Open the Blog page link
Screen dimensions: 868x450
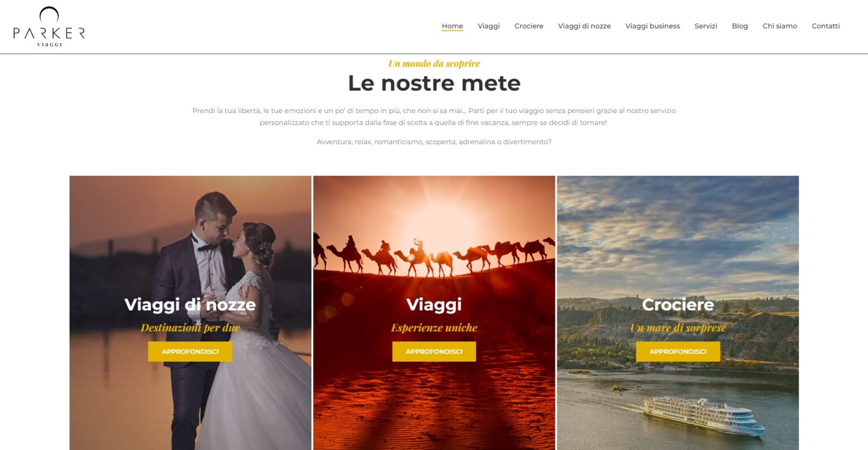(x=740, y=26)
